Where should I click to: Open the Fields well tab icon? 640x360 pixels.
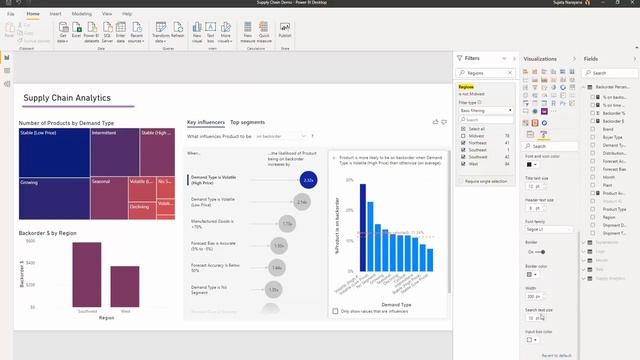[x=530, y=134]
